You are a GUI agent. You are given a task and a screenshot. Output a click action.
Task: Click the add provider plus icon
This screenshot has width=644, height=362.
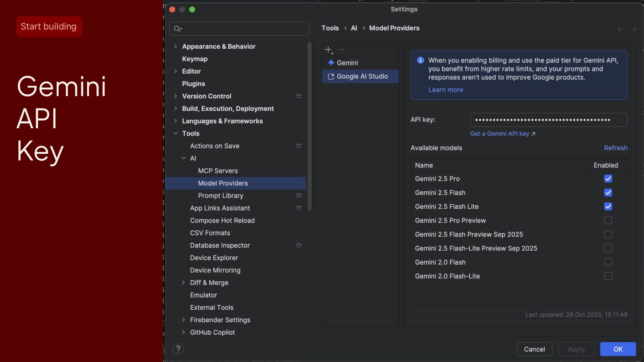pos(328,50)
